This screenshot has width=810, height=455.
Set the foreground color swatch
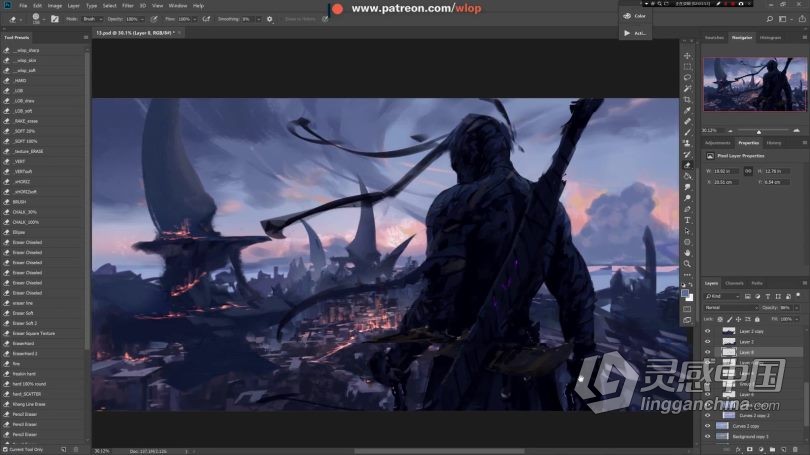(685, 293)
